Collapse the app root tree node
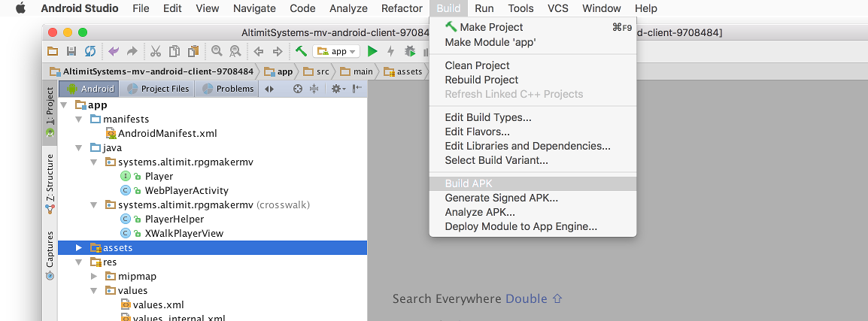868x321 pixels. (x=64, y=105)
